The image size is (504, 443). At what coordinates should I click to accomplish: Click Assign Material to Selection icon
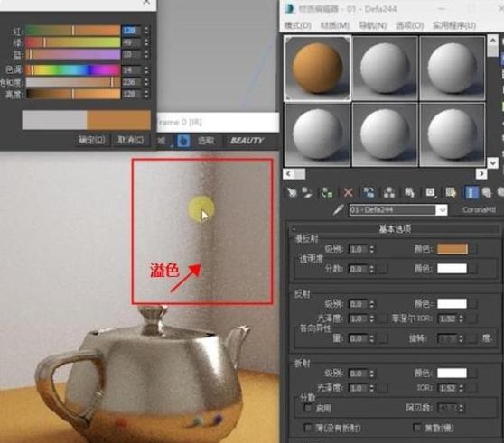click(327, 192)
